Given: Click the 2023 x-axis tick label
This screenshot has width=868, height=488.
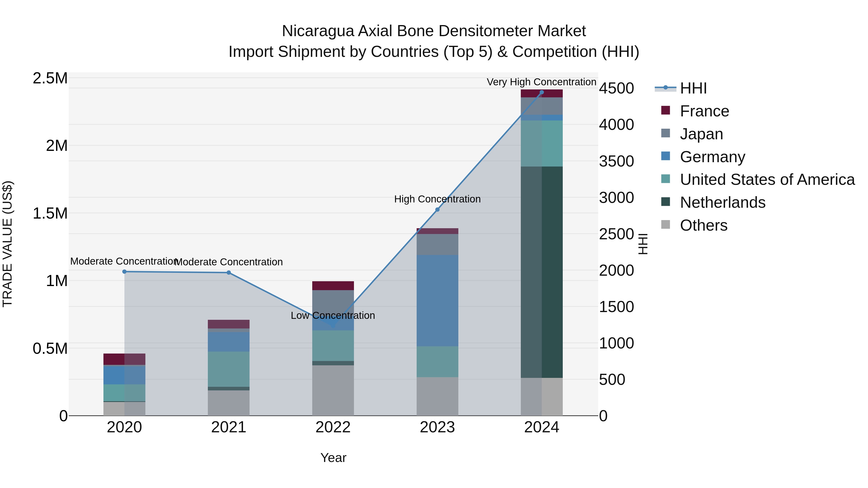Looking at the screenshot, I should click(x=437, y=427).
